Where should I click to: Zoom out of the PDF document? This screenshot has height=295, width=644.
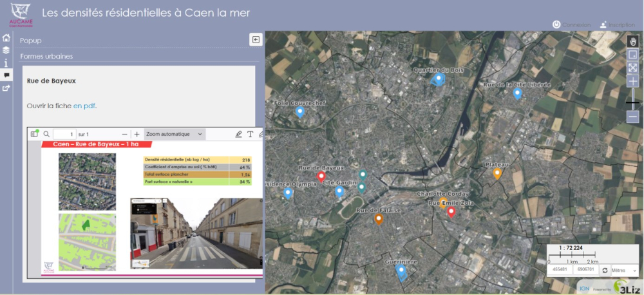124,135
